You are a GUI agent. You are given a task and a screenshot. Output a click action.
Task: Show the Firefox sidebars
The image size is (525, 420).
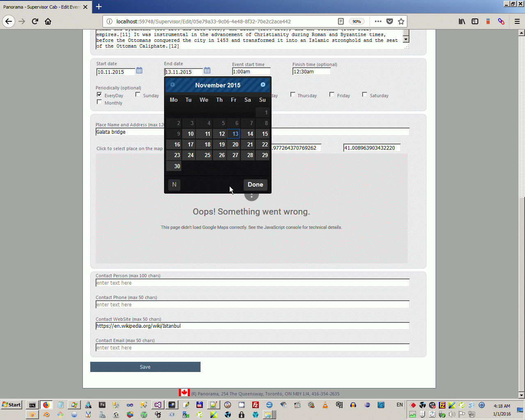475,21
